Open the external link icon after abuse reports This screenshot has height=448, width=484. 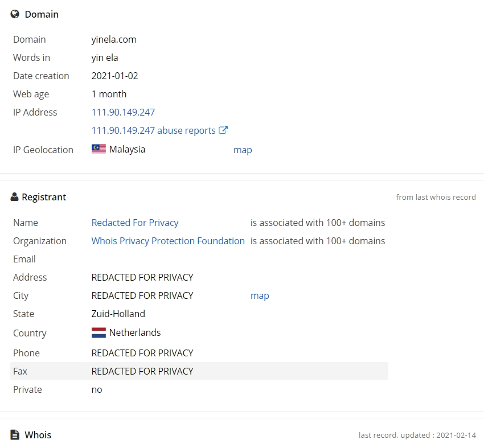[223, 130]
